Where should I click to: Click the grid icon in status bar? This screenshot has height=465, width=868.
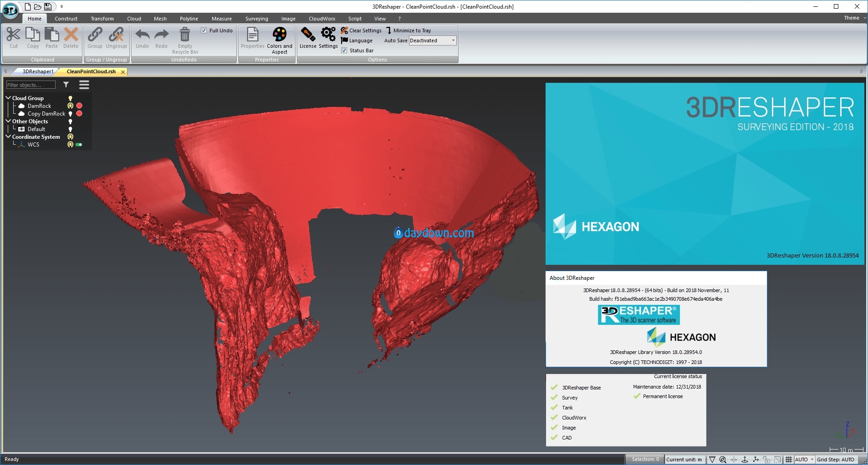point(789,460)
